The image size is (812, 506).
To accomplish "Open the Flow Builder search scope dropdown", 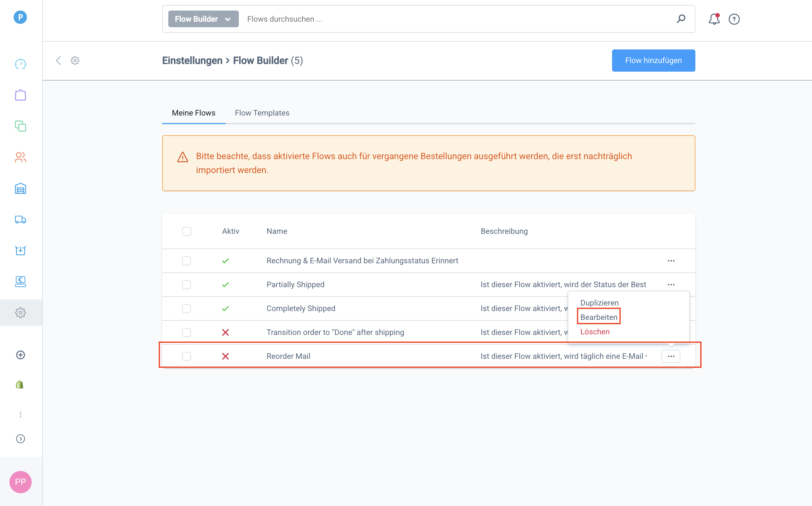I will tap(203, 19).
